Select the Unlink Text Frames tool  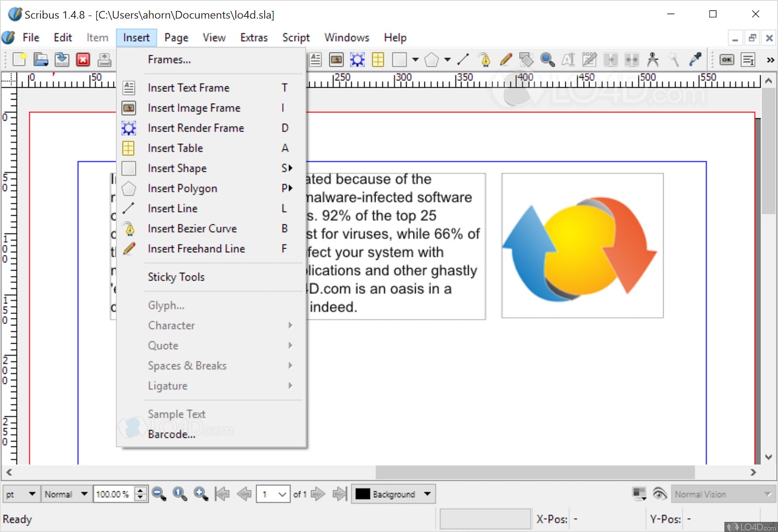tap(632, 60)
